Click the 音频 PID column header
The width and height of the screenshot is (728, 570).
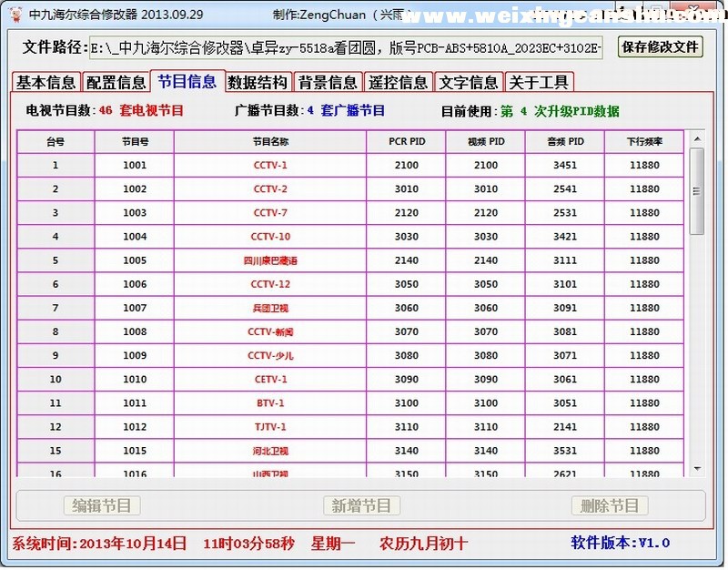(565, 142)
